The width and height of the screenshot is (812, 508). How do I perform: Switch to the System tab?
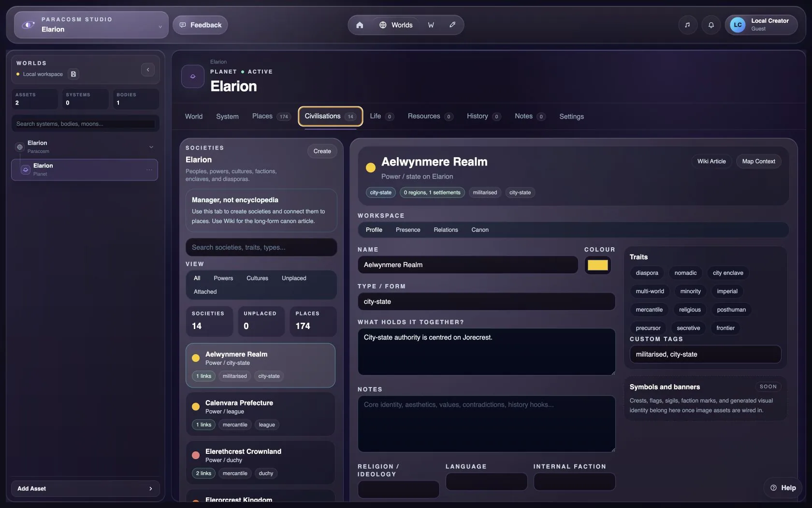tap(227, 117)
